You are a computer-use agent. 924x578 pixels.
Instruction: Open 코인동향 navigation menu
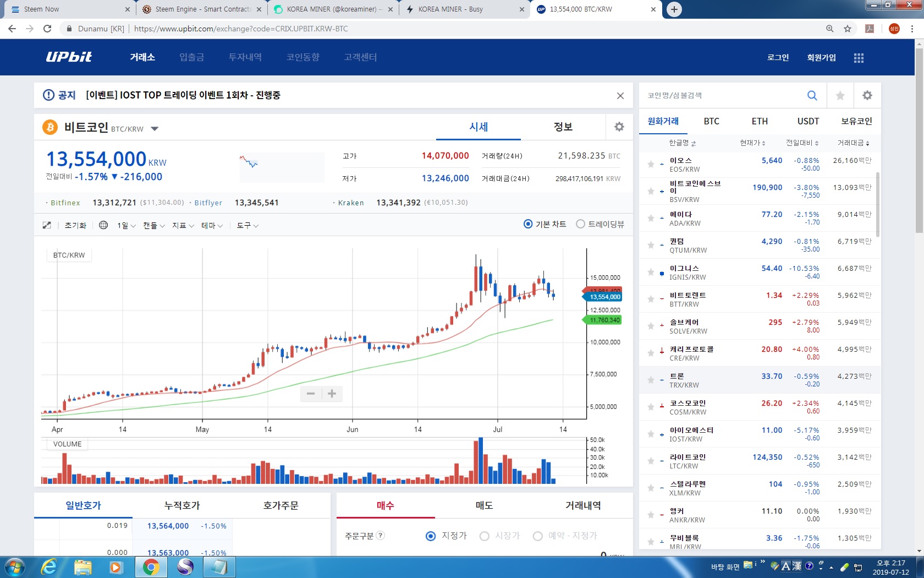tap(303, 57)
